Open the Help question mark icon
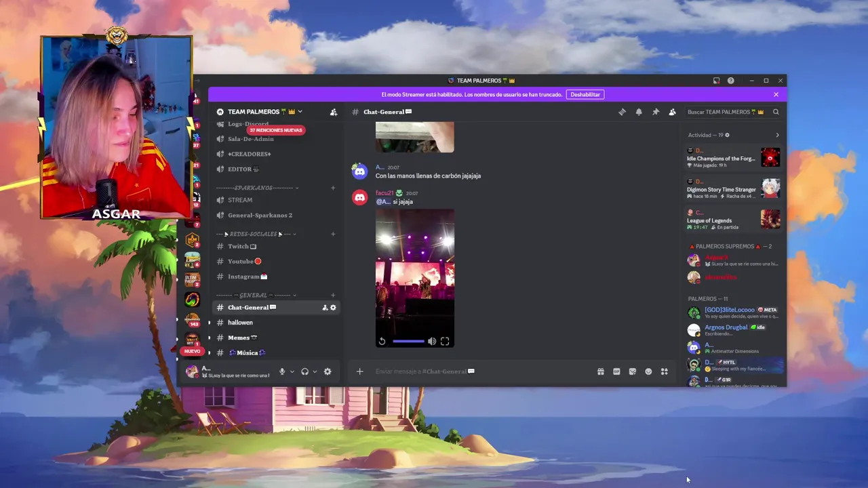Viewport: 868px width, 488px height. pyautogui.click(x=730, y=81)
